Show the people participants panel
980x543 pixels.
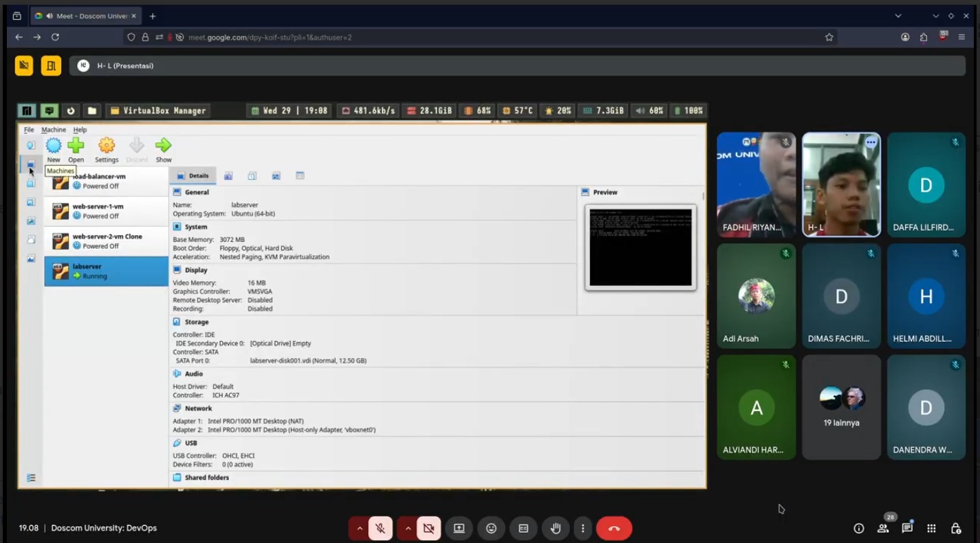click(x=883, y=529)
